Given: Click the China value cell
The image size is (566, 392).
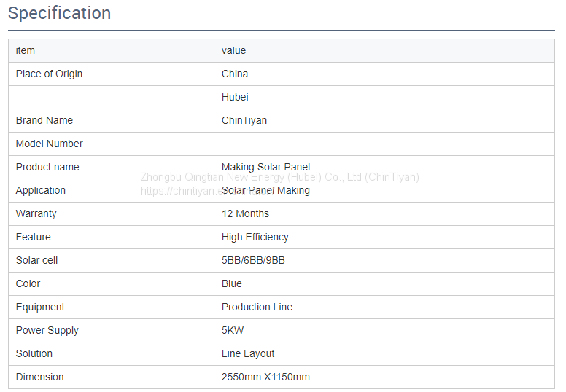Looking at the screenshot, I should 235,74.
